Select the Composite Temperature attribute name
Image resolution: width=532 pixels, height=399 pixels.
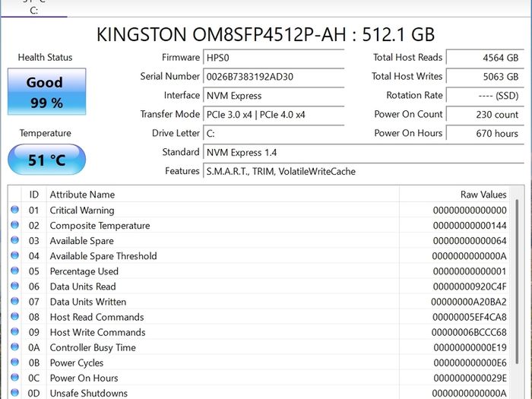point(100,226)
